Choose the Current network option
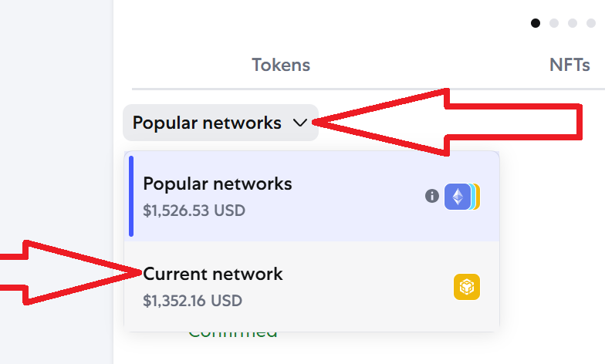The height and width of the screenshot is (364, 605). tap(312, 287)
